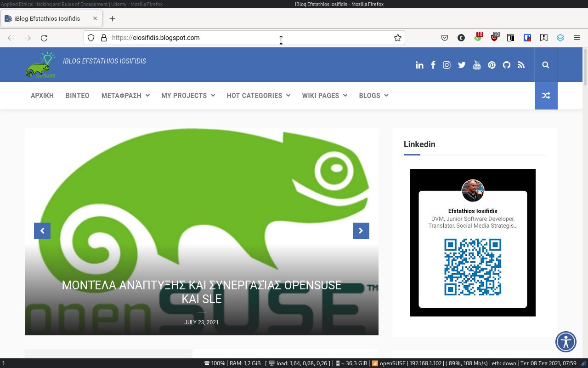Open the round E extension icon

coord(461,38)
